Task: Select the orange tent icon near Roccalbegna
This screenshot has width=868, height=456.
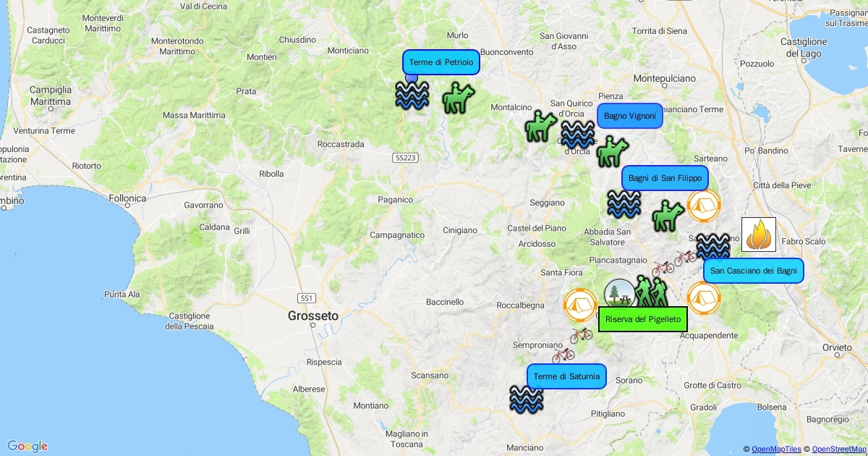Action: 579,305
